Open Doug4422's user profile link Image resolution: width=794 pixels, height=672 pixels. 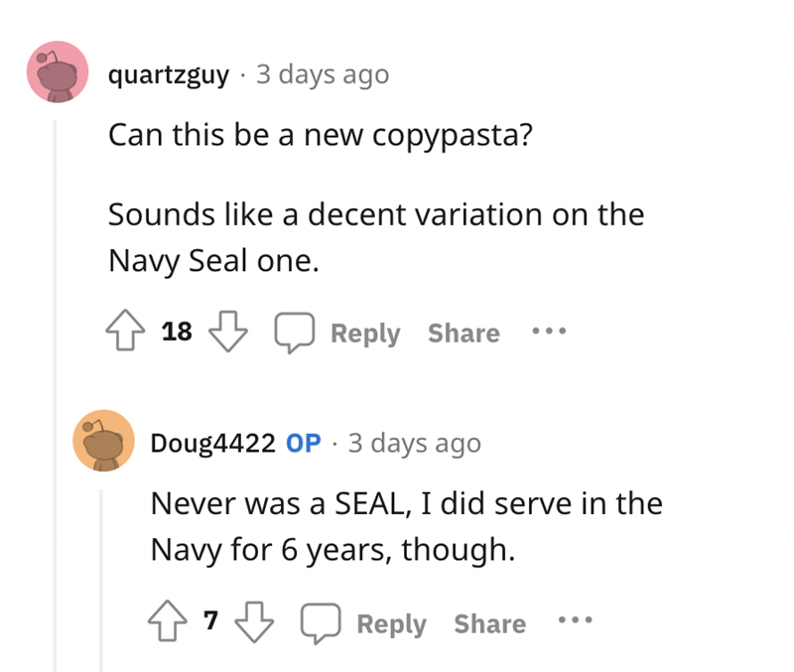[x=212, y=444]
